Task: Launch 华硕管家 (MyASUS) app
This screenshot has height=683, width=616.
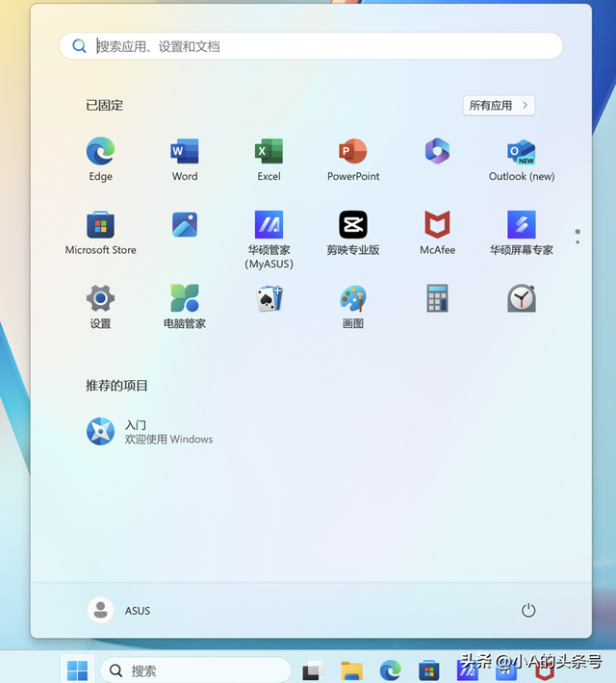Action: [269, 240]
